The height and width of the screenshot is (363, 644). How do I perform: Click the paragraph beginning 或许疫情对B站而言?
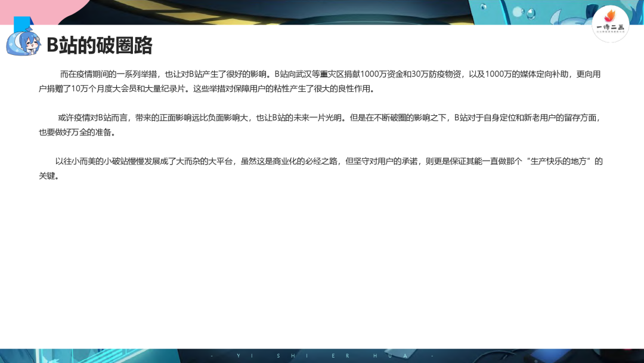(x=320, y=125)
